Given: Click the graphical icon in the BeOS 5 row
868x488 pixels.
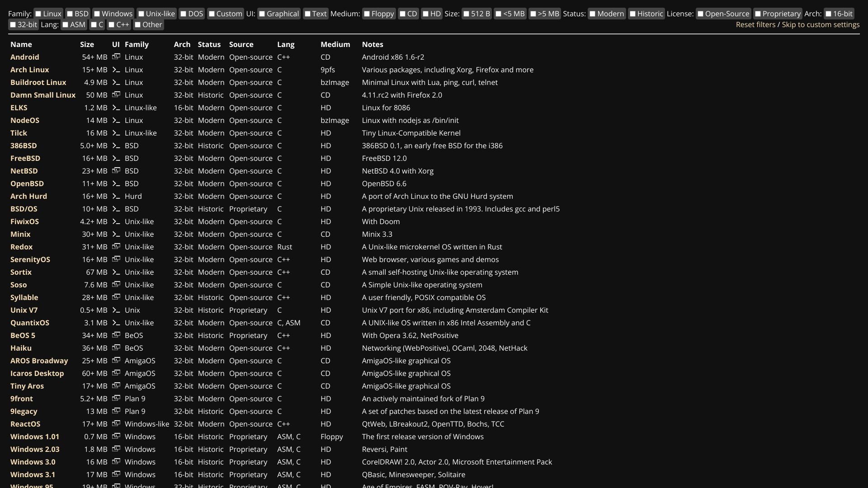Looking at the screenshot, I should (116, 335).
